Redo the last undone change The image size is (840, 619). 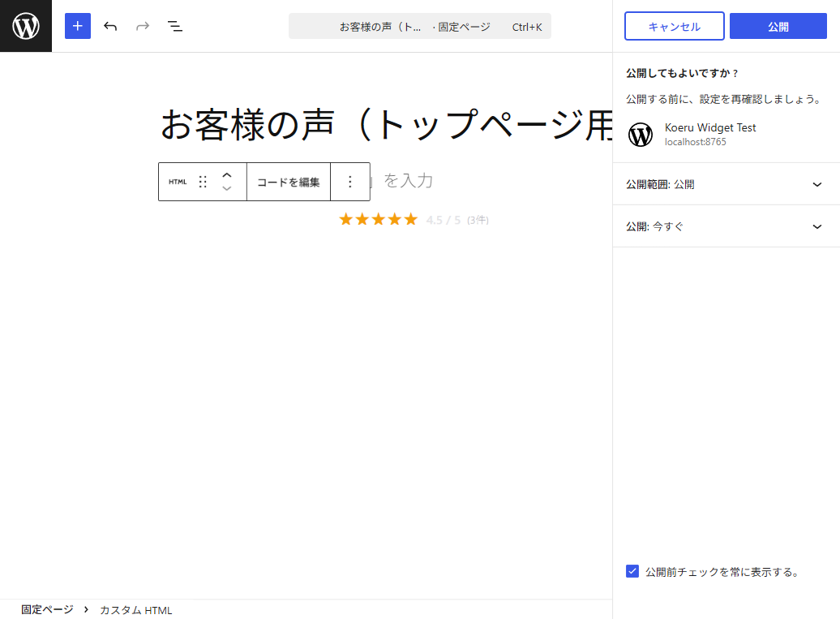[x=143, y=26]
